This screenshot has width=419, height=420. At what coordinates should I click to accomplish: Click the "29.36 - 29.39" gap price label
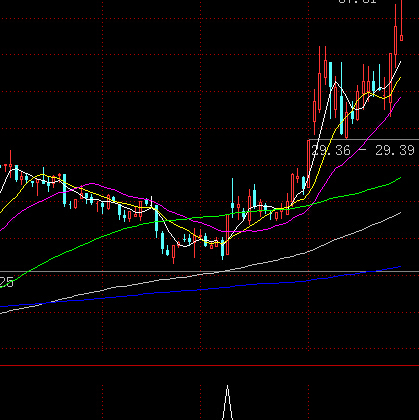tap(363, 150)
